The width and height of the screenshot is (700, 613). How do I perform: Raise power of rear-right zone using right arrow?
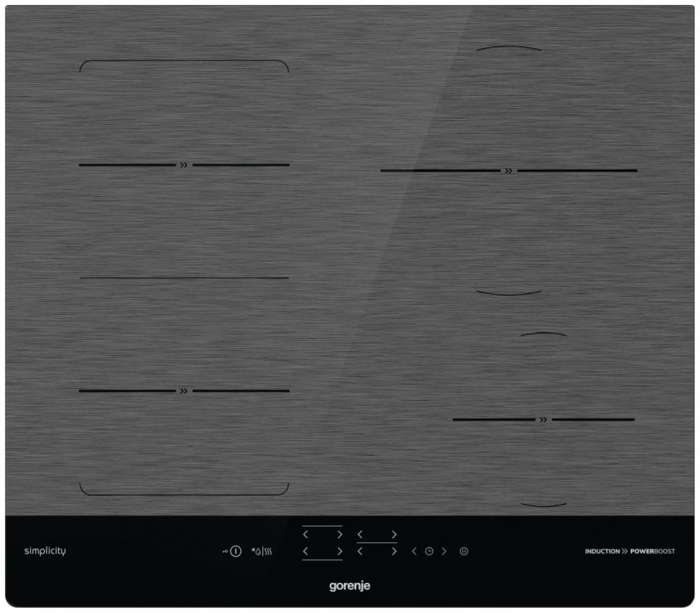point(394,535)
